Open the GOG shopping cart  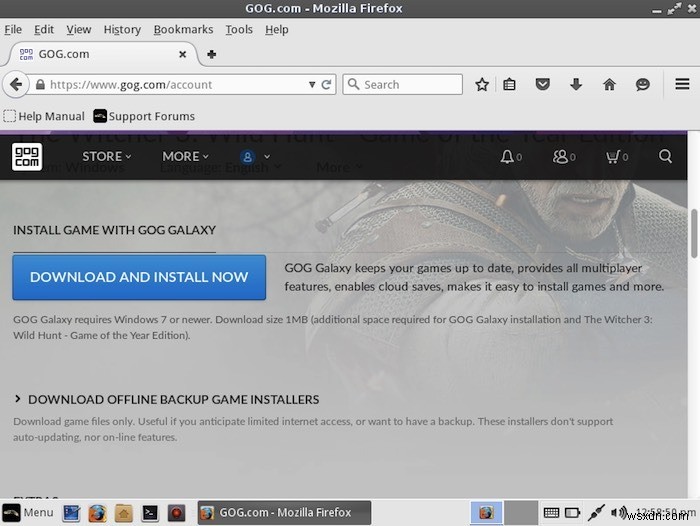[x=617, y=157]
